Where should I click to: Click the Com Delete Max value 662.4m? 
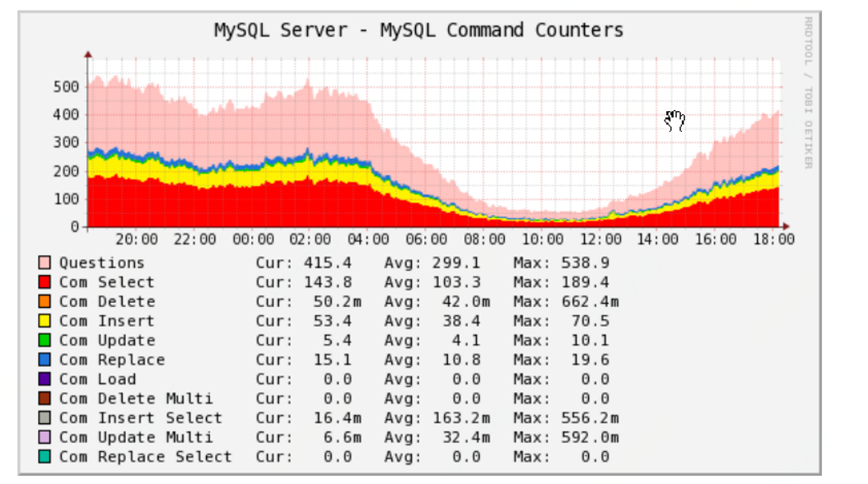click(590, 301)
